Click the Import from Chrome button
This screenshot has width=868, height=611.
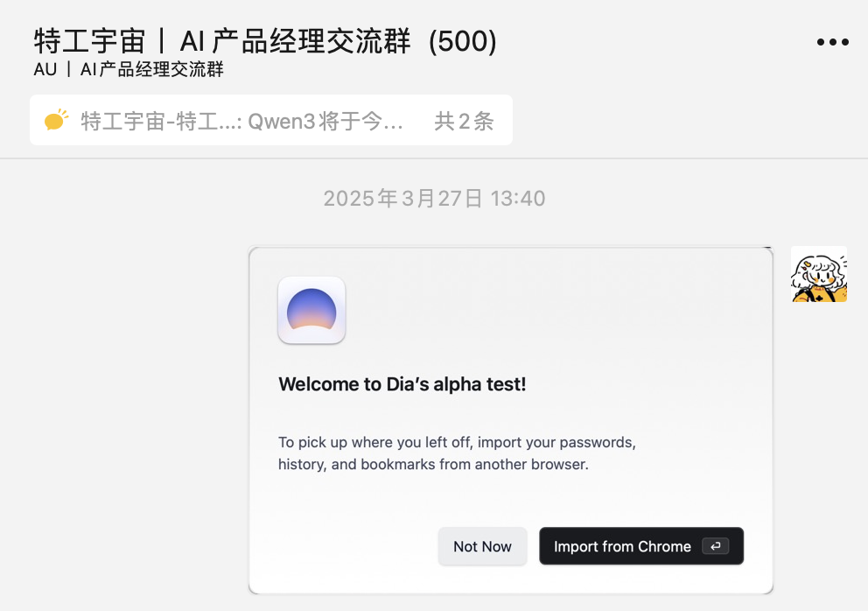click(641, 546)
